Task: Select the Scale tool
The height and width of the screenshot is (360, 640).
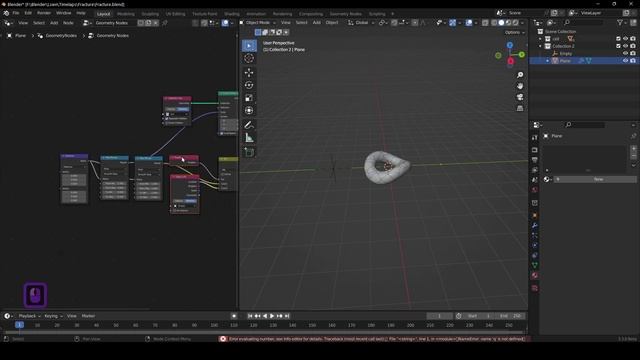Action: click(249, 98)
